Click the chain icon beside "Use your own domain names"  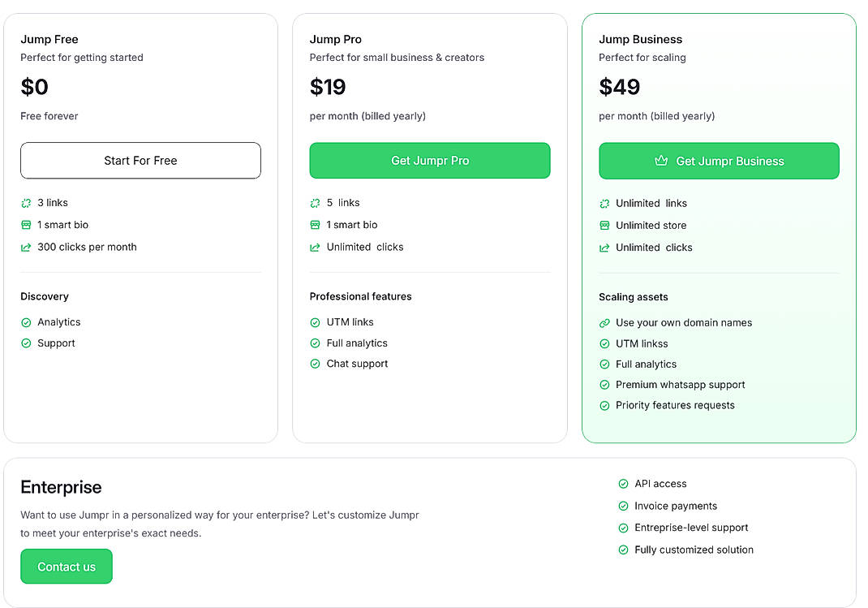point(604,322)
